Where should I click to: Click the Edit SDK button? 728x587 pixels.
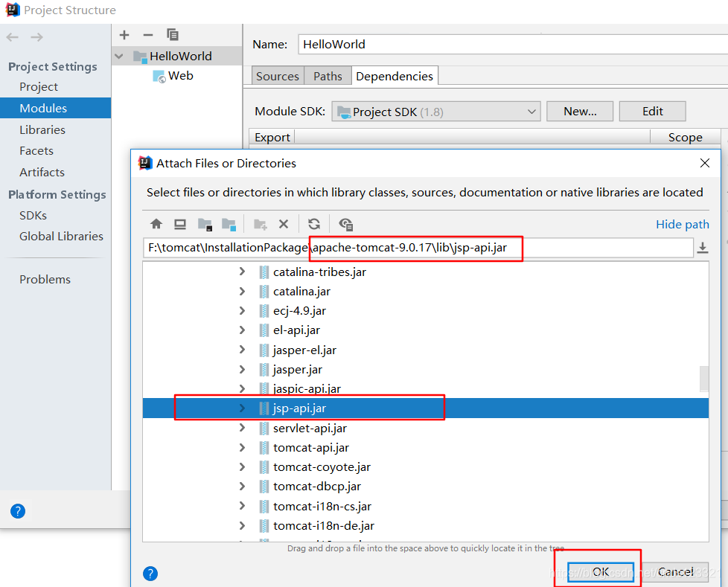[x=652, y=112]
